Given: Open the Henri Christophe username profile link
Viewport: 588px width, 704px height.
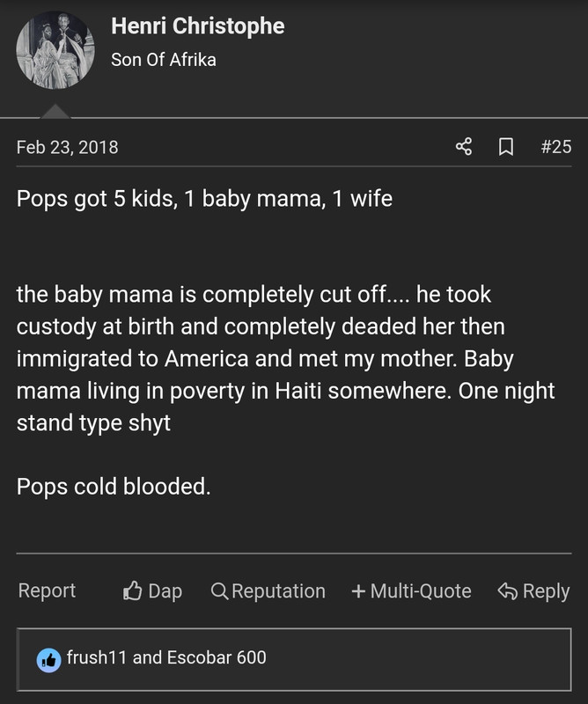Looking at the screenshot, I should [197, 26].
